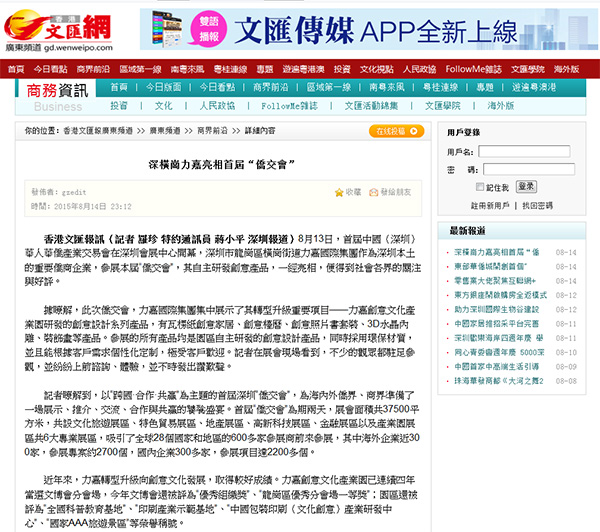The width and height of the screenshot is (600, 532).
Task: Open 今日版面 in the teal menu
Action: coord(163,87)
